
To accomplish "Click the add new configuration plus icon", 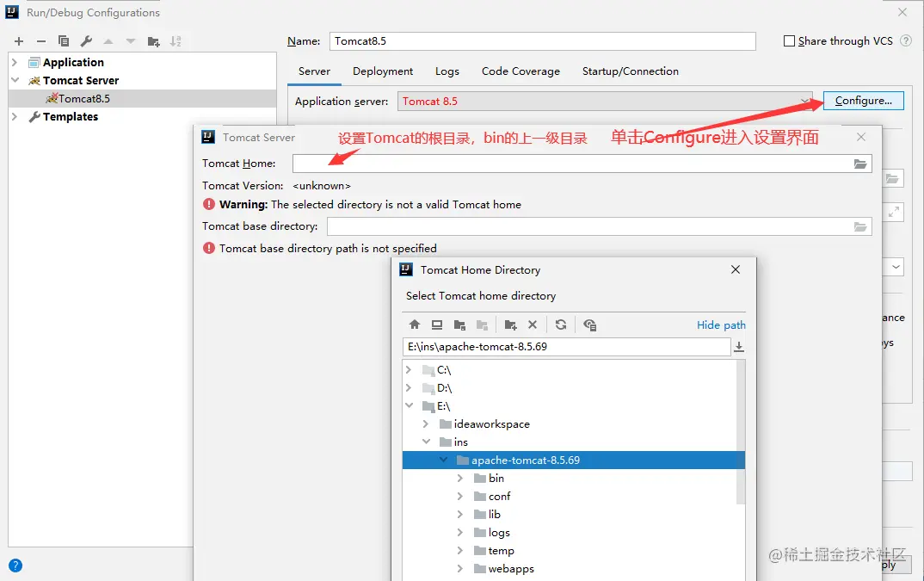I will 19,41.
